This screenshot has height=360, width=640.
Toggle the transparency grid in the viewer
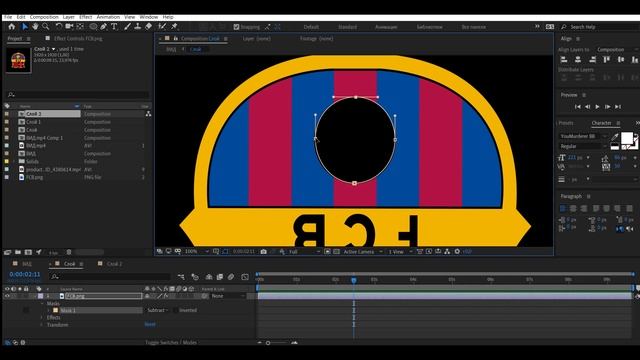pyautogui.click(x=336, y=251)
